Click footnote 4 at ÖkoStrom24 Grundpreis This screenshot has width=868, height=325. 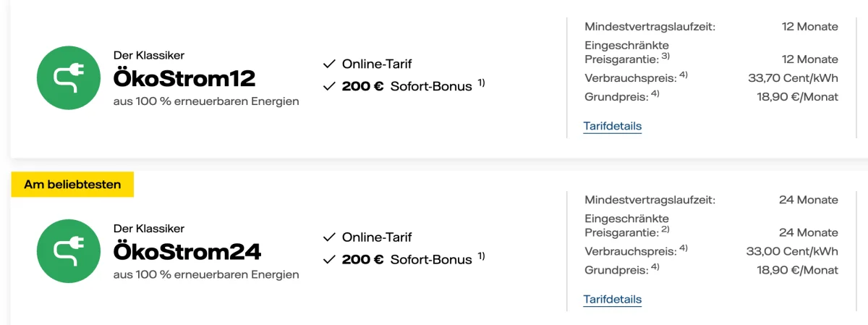pyautogui.click(x=655, y=266)
